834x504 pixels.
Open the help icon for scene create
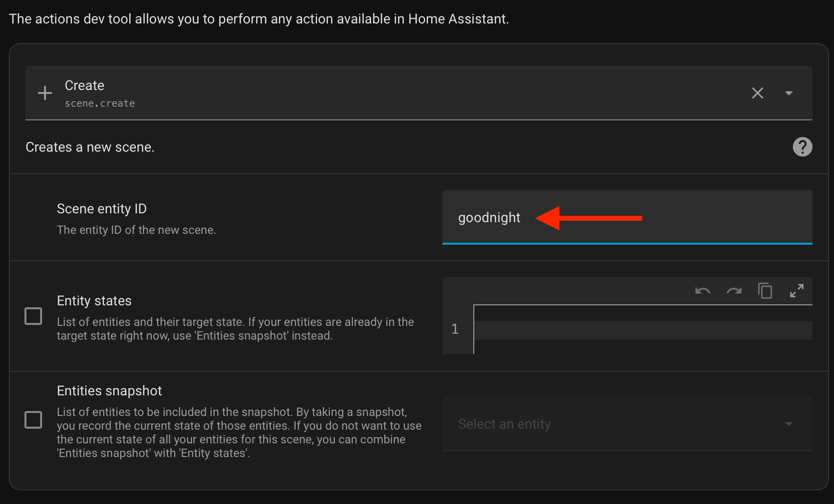(x=802, y=147)
